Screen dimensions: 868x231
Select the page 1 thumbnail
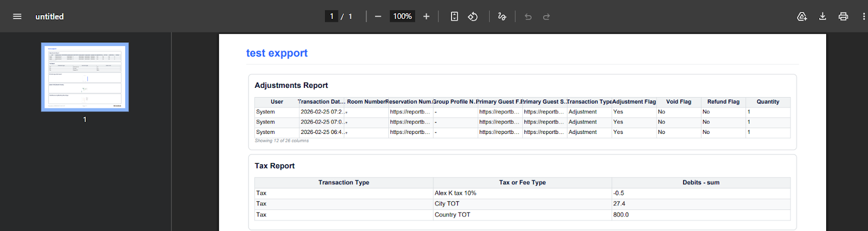pos(85,77)
